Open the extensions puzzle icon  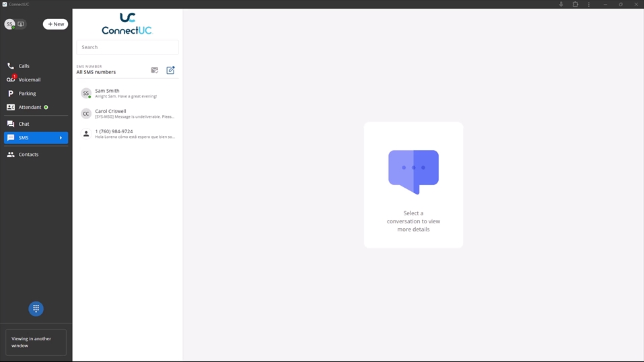coord(575,5)
